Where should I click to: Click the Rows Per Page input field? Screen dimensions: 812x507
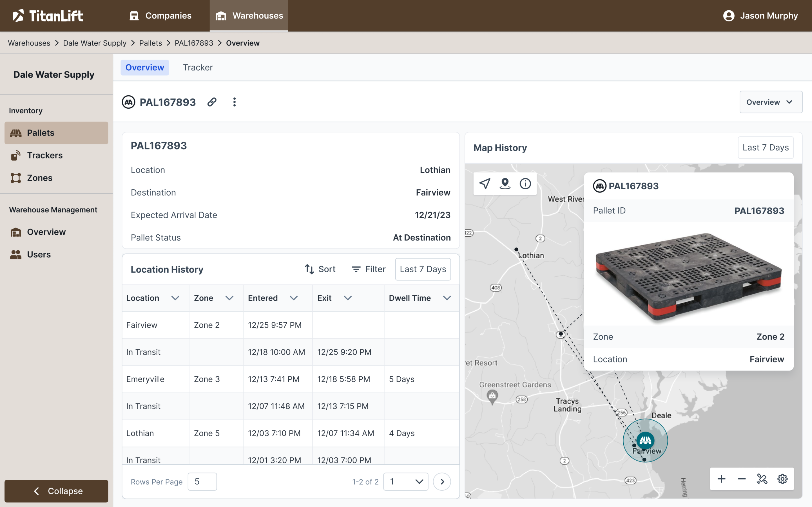202,481
